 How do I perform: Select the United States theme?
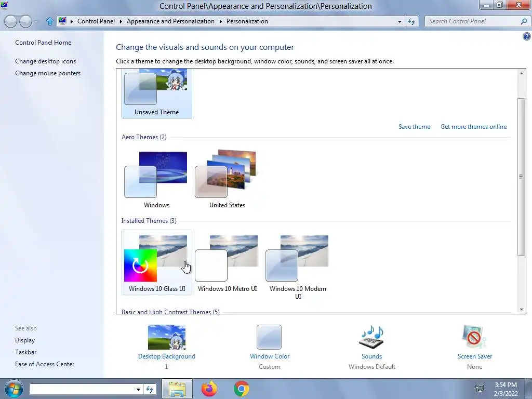tap(227, 180)
